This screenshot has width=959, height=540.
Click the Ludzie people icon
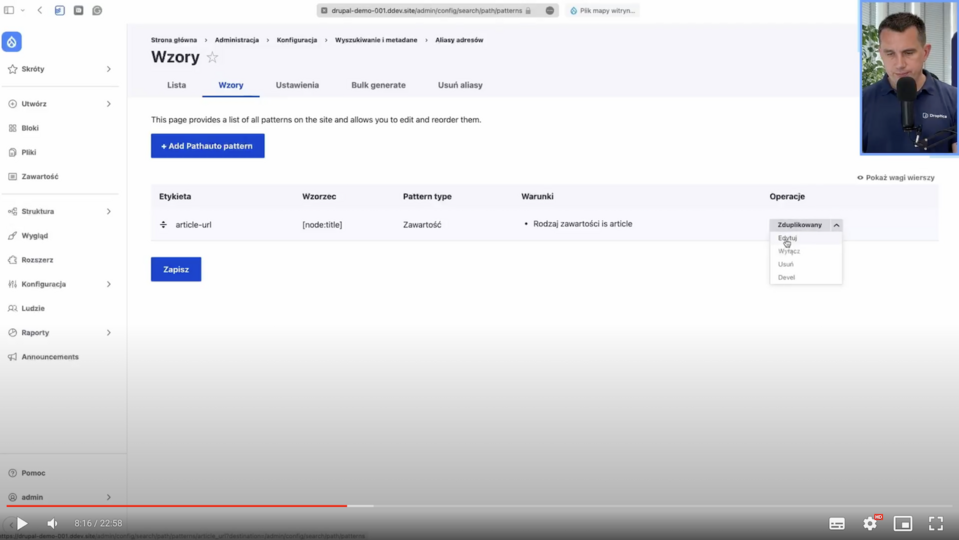pos(12,308)
